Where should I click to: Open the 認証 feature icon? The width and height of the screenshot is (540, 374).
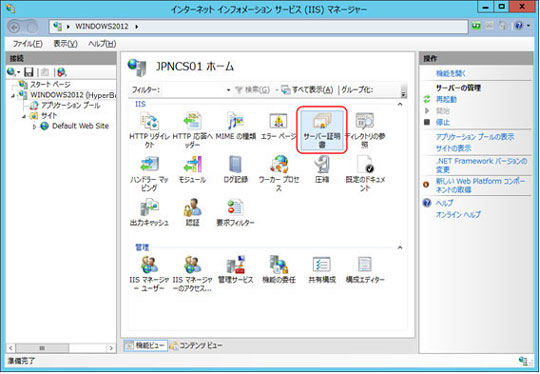click(x=192, y=212)
